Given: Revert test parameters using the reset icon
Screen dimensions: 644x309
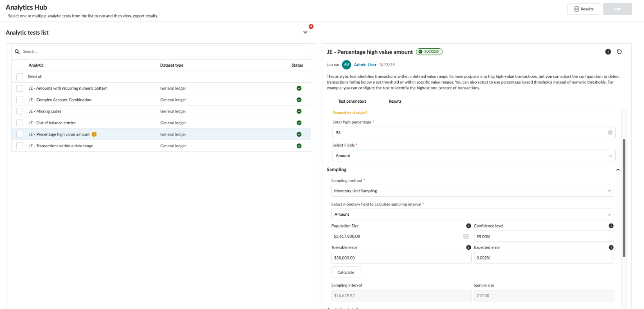Looking at the screenshot, I should pyautogui.click(x=619, y=52).
